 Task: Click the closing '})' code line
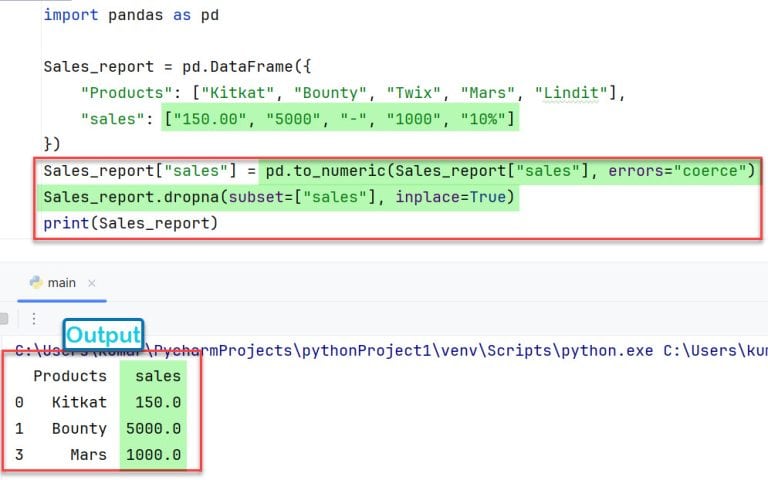pyautogui.click(x=52, y=144)
